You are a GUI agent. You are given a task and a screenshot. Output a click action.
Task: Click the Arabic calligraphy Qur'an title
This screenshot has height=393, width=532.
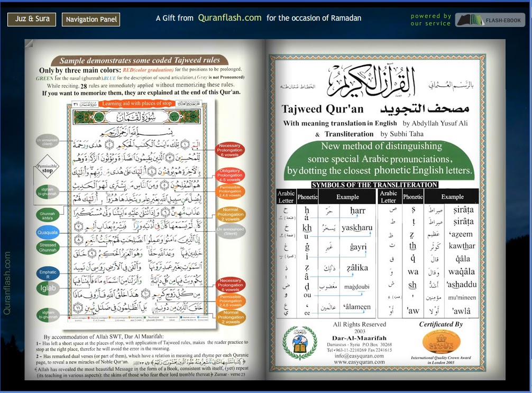[372, 81]
